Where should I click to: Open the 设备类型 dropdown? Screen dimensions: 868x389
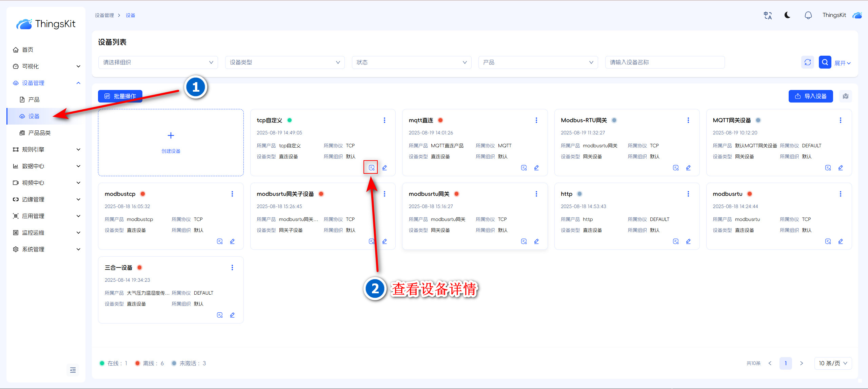(285, 62)
